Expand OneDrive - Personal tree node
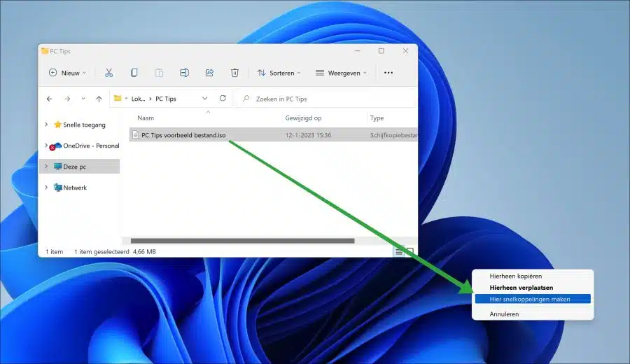The width and height of the screenshot is (630, 364). [46, 146]
